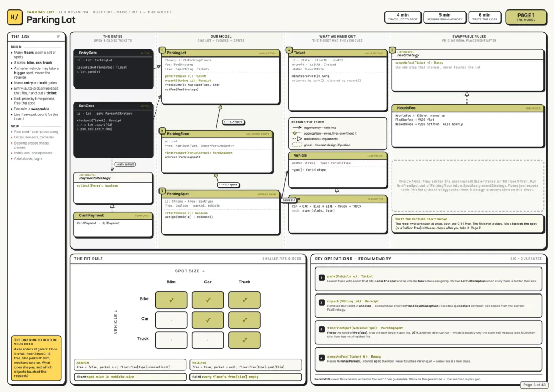Click the empty Car-vehicle Bike-spot cell
Viewport: 554px width, 392px height.
pyautogui.click(x=171, y=320)
